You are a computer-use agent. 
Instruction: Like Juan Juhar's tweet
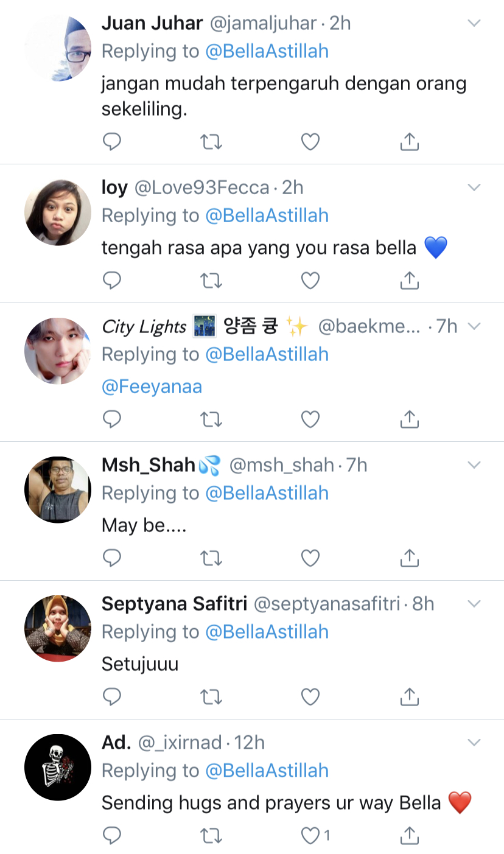(310, 142)
